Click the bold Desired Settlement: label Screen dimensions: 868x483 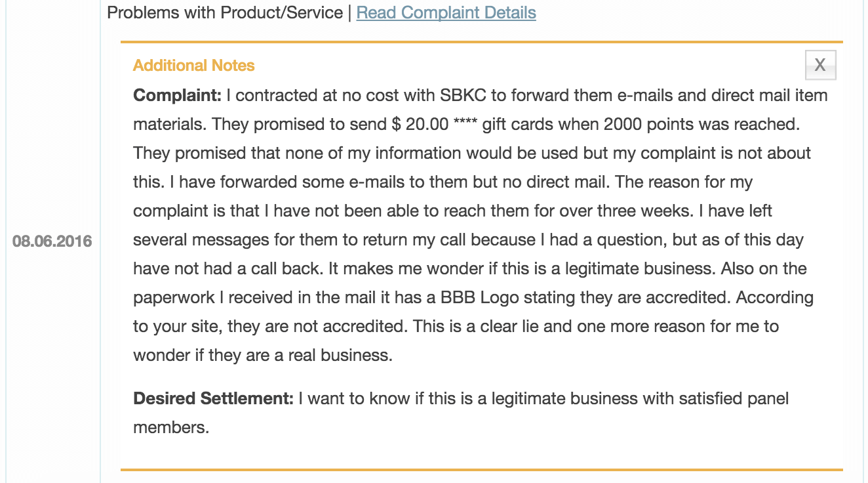tap(213, 399)
